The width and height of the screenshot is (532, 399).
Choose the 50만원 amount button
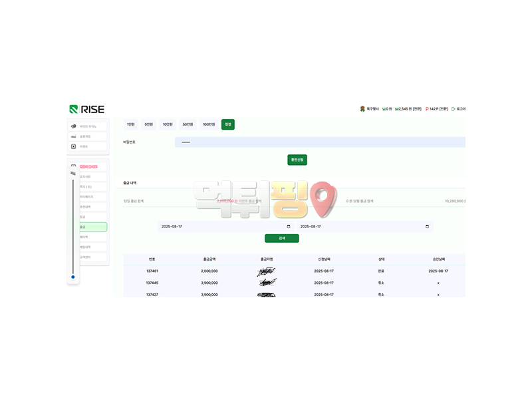(x=188, y=124)
